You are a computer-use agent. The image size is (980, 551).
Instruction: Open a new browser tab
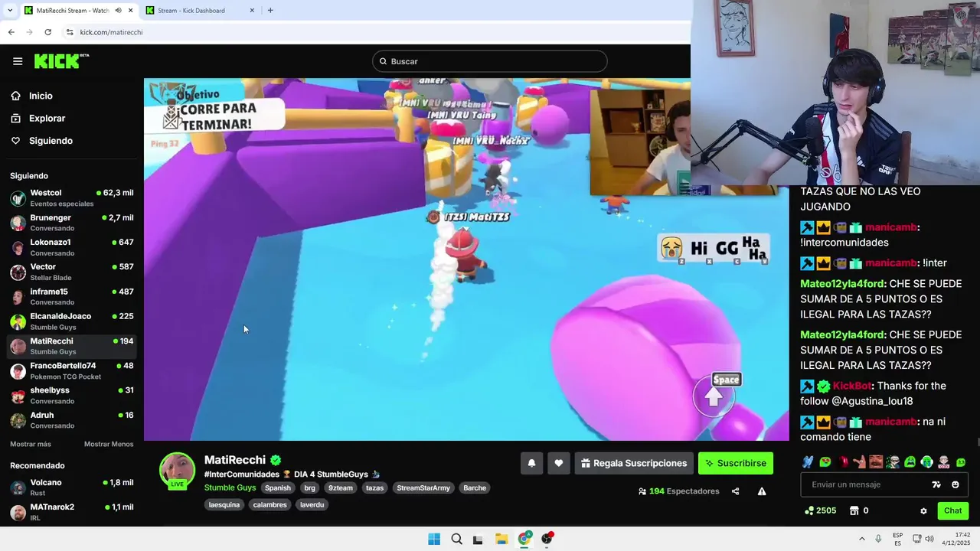coord(270,11)
